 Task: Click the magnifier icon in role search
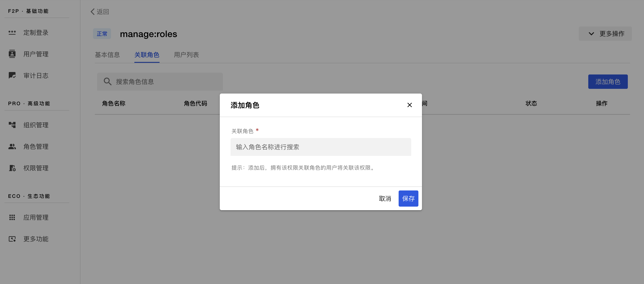click(x=107, y=81)
